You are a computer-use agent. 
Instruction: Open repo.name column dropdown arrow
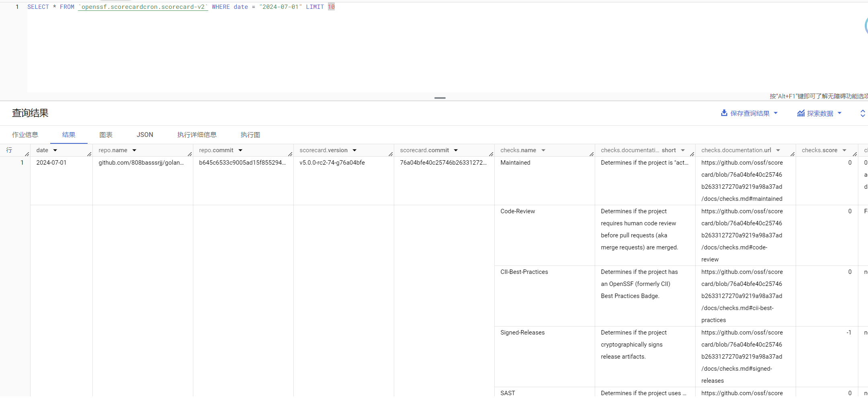click(134, 150)
